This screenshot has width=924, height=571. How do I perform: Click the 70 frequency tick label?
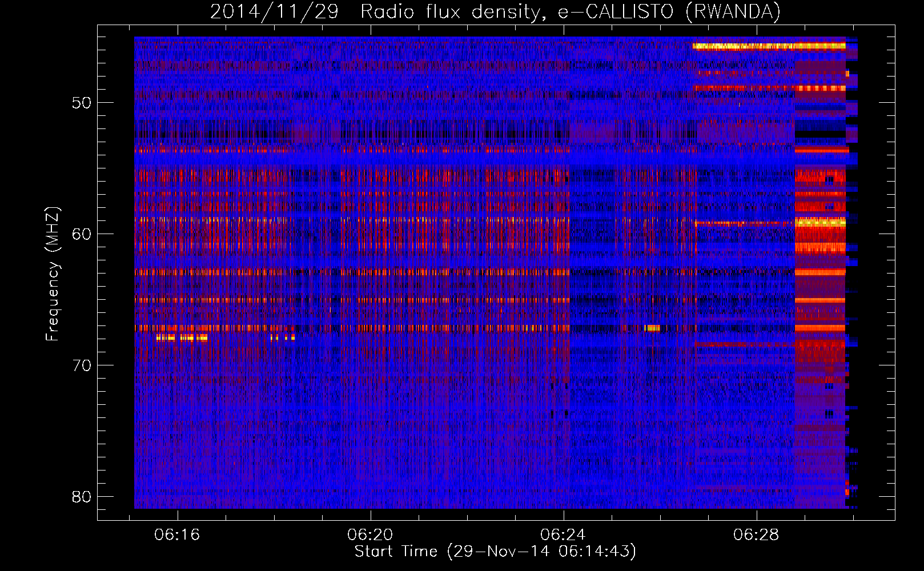pos(82,365)
